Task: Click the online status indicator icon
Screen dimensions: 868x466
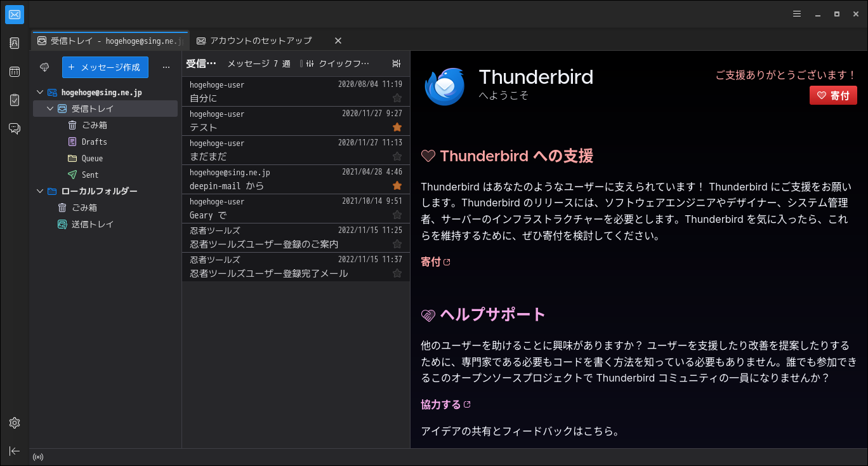Action: click(x=38, y=457)
